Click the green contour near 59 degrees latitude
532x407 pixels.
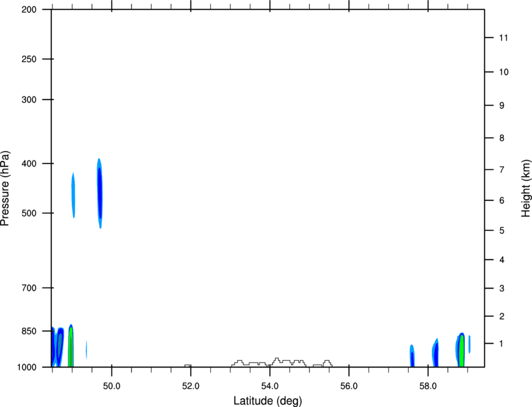tap(461, 351)
